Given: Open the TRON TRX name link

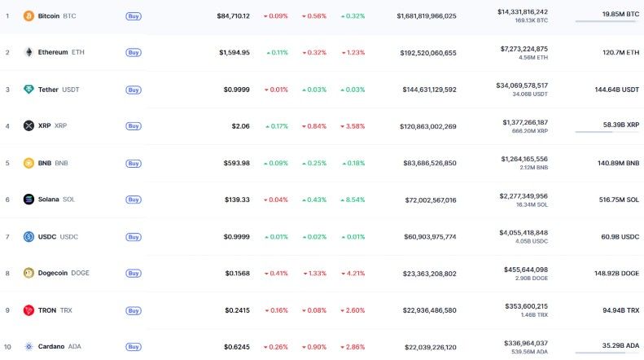Looking at the screenshot, I should pyautogui.click(x=55, y=310).
